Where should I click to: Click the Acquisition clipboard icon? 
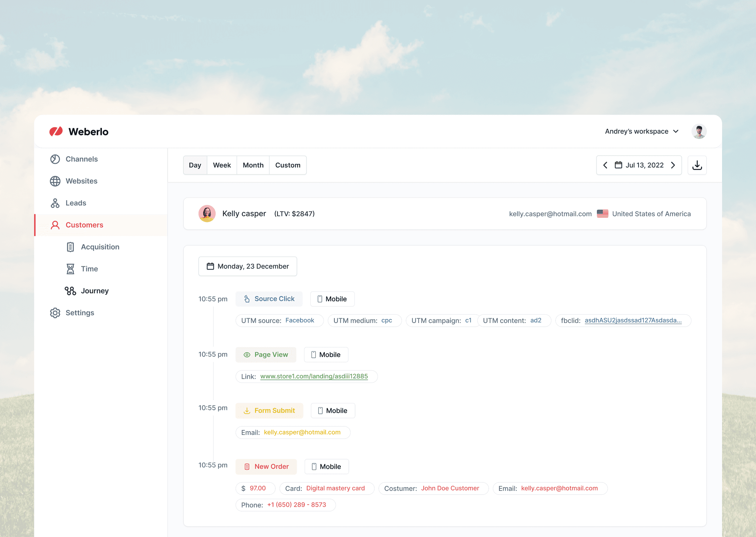(70, 247)
